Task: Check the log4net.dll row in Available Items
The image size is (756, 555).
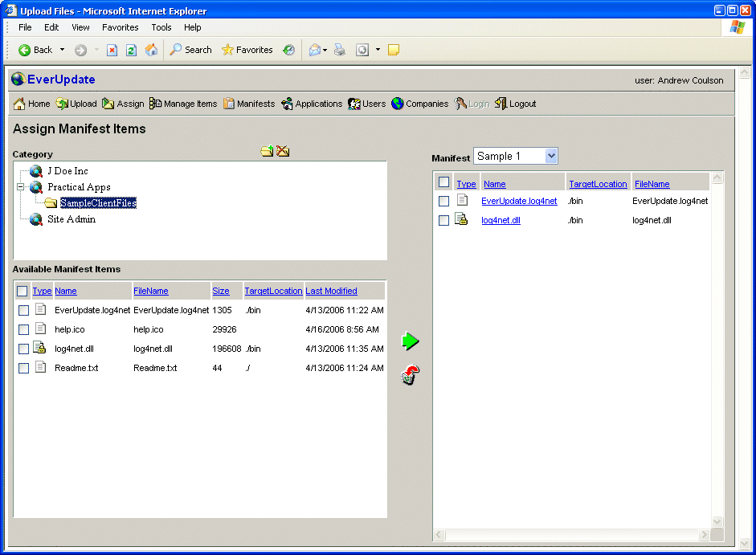Action: pyautogui.click(x=23, y=349)
